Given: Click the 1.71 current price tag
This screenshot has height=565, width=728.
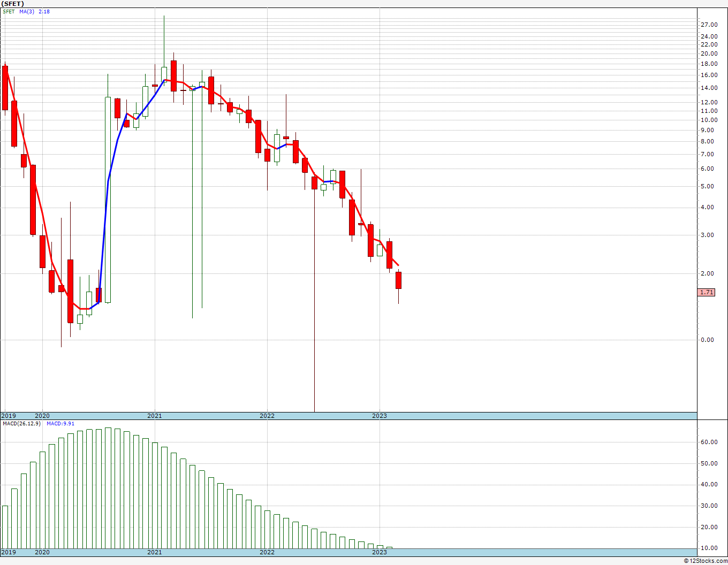Looking at the screenshot, I should pyautogui.click(x=707, y=292).
